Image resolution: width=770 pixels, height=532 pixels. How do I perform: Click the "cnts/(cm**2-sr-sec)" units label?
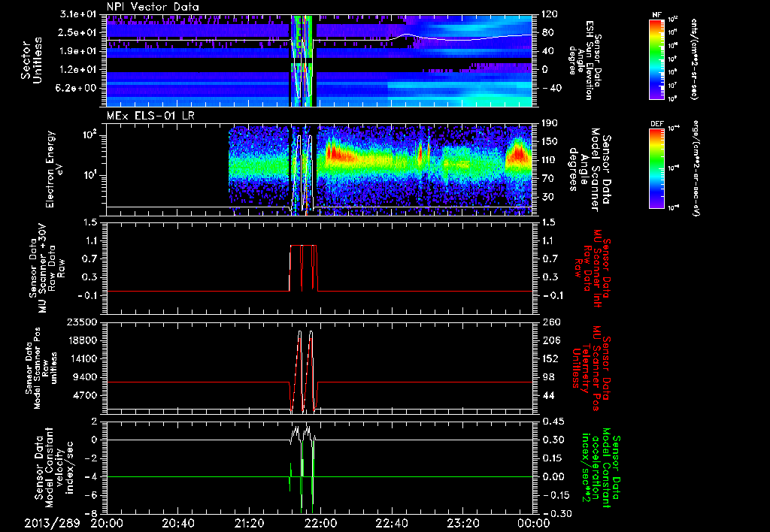click(693, 59)
